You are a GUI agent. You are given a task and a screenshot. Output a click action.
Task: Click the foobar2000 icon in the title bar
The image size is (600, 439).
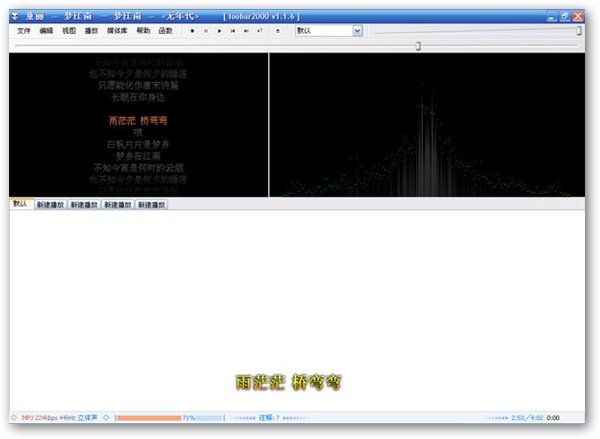15,16
